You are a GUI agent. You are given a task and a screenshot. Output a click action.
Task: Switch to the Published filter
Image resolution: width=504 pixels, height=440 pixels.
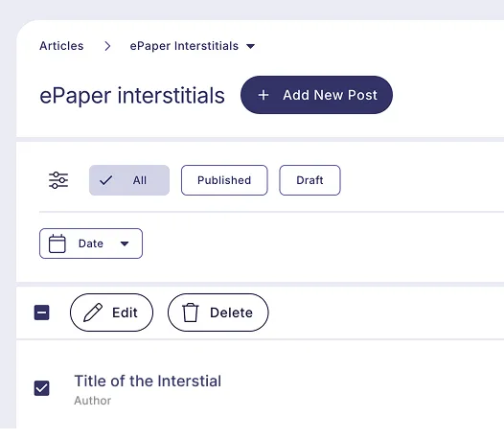[224, 180]
